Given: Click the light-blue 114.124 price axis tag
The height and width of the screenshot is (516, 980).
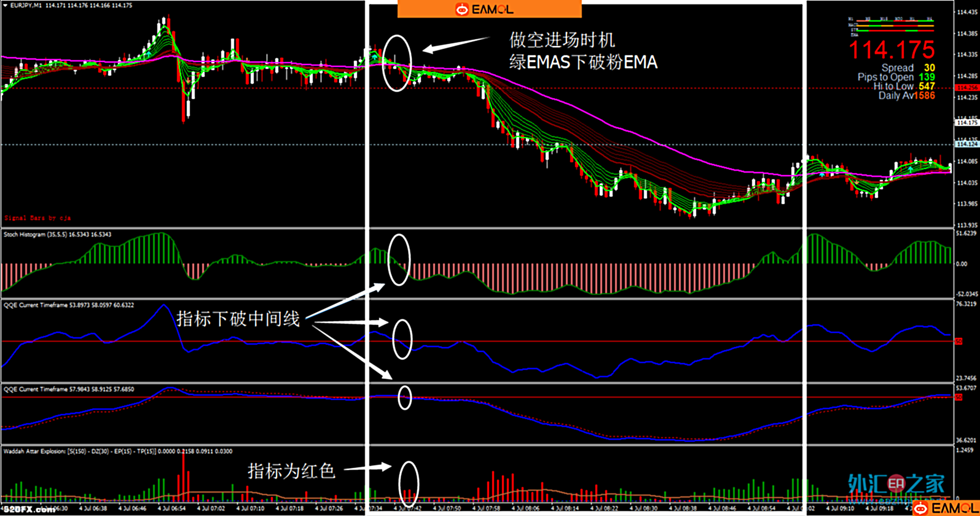Looking at the screenshot, I should click(x=966, y=144).
